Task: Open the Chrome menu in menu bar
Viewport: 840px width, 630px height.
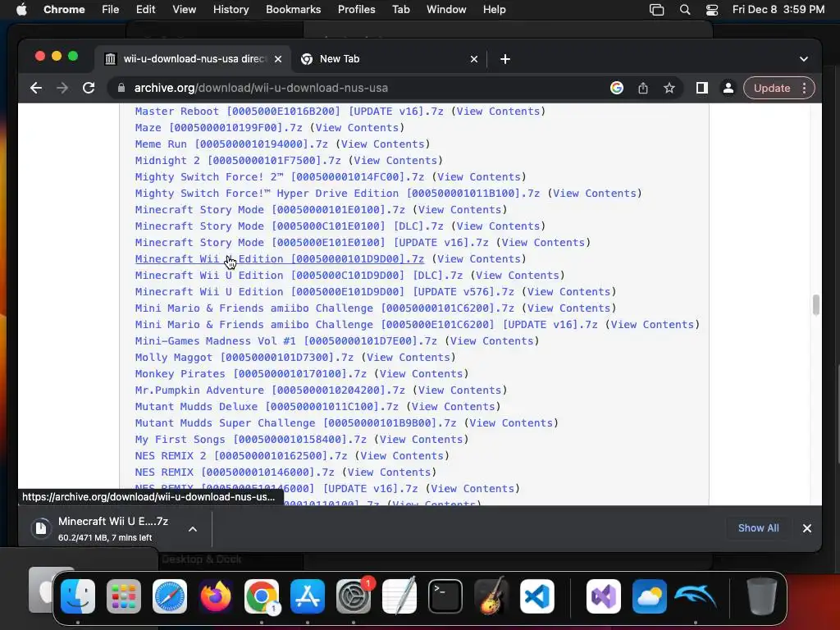Action: [64, 10]
